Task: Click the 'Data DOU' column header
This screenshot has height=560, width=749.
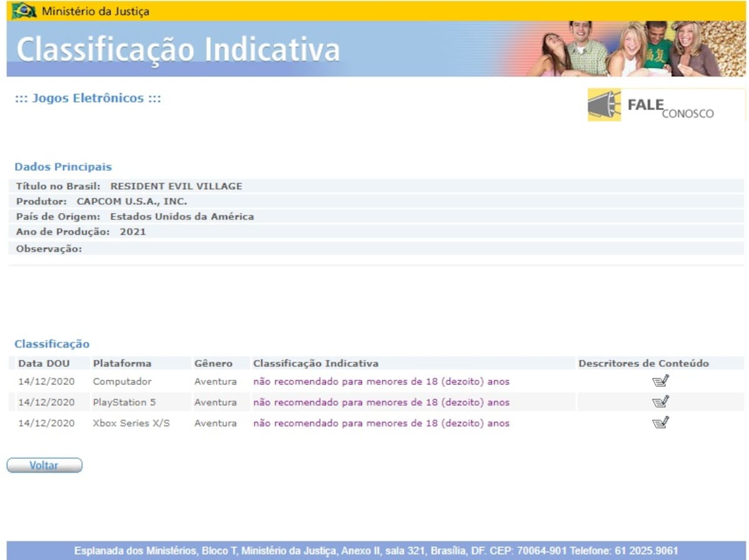Action: pos(44,363)
